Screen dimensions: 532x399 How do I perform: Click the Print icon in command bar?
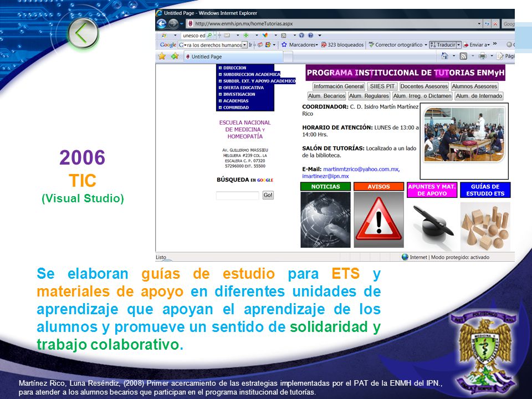coord(482,57)
